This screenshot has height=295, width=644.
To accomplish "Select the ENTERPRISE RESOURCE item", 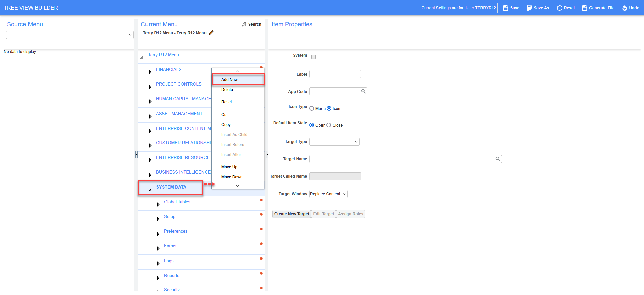I will (x=183, y=157).
